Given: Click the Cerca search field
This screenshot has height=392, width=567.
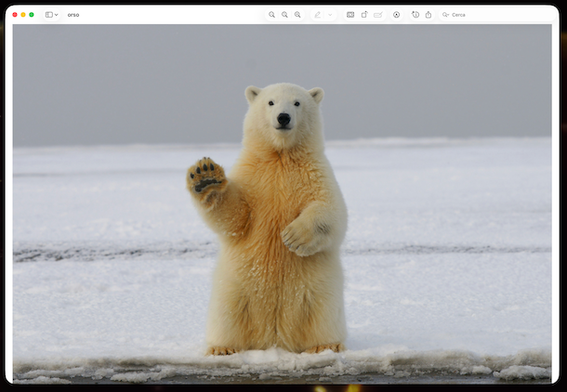Looking at the screenshot, I should click(x=498, y=15).
